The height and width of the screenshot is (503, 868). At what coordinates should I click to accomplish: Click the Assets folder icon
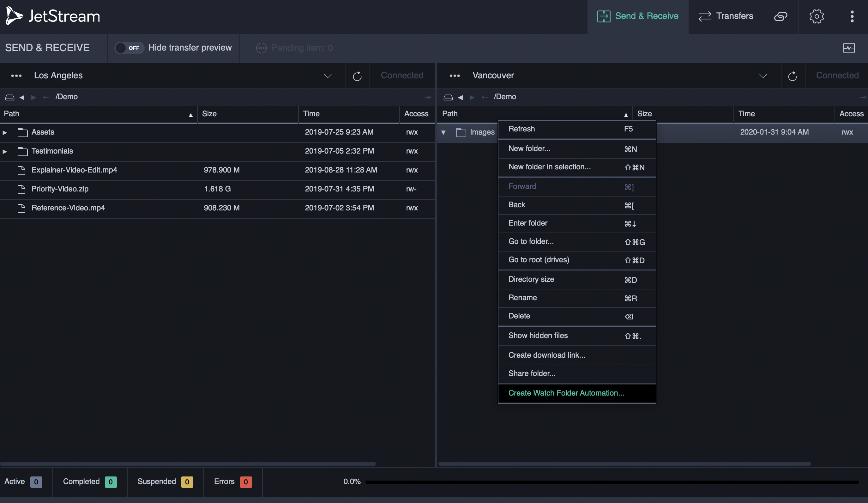(x=23, y=132)
